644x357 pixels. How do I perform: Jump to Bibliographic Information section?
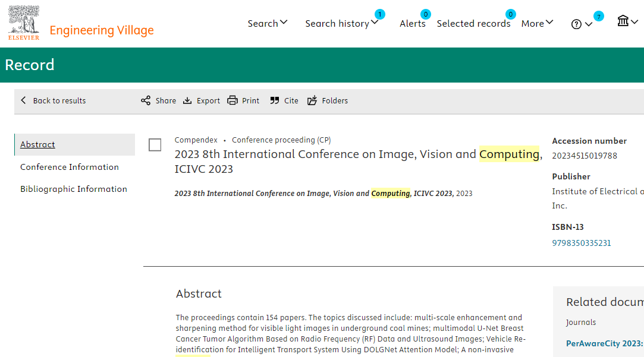(x=74, y=189)
